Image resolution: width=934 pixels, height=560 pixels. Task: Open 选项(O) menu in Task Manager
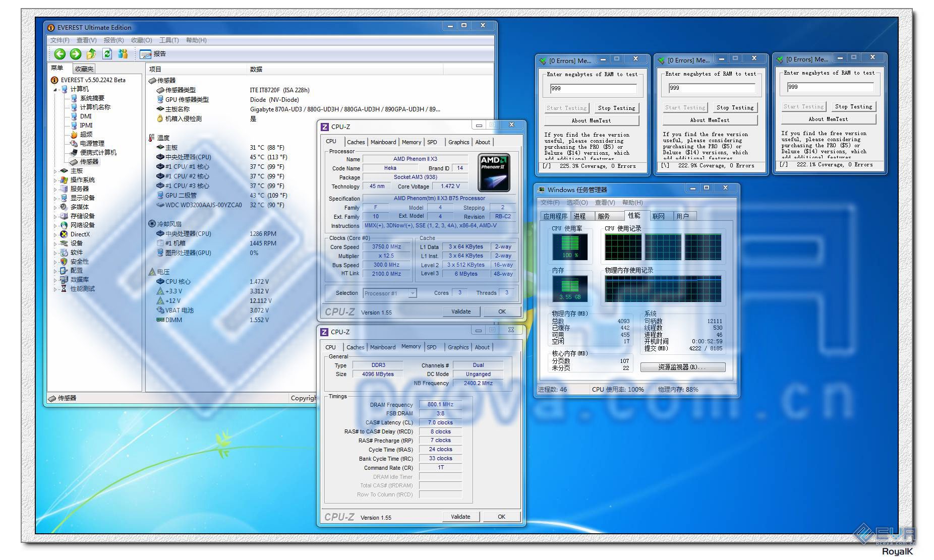(577, 203)
